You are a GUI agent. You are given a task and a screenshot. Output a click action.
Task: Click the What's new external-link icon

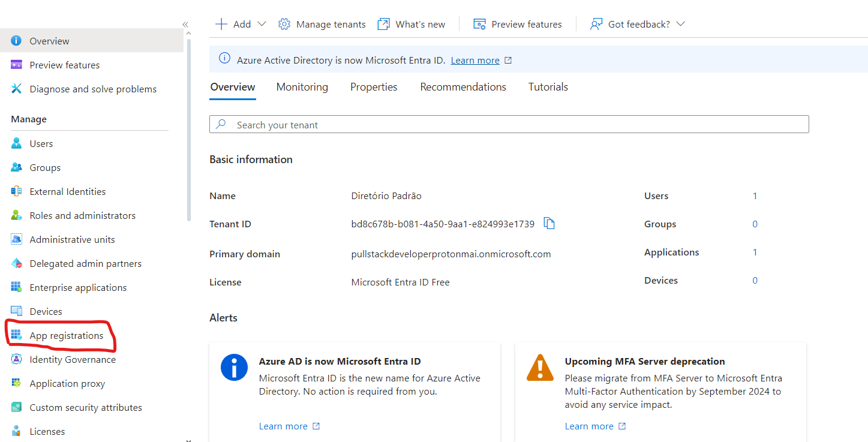(383, 24)
